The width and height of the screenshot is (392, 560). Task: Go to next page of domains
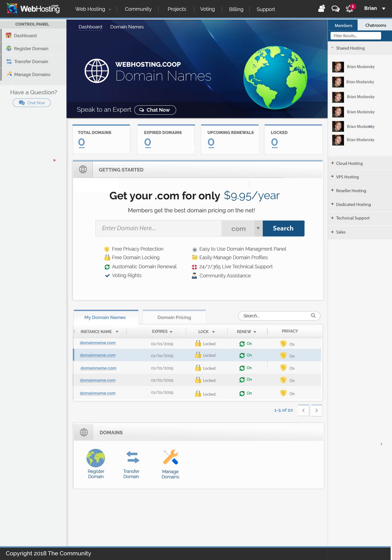pyautogui.click(x=316, y=410)
